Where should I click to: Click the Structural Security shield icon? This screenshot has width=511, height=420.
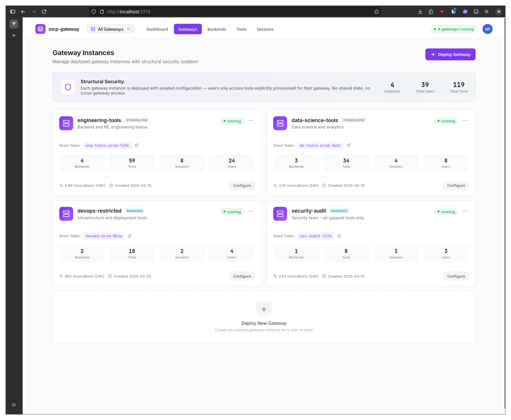pos(68,87)
